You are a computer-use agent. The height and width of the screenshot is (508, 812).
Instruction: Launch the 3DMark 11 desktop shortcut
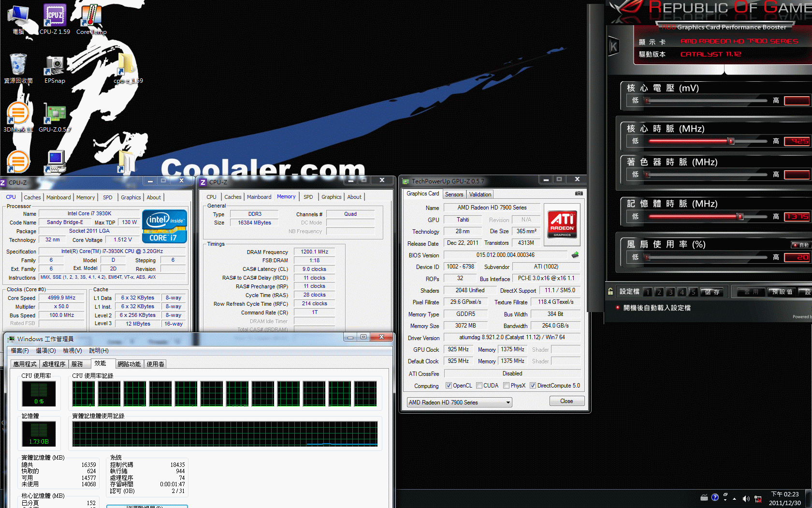click(18, 117)
